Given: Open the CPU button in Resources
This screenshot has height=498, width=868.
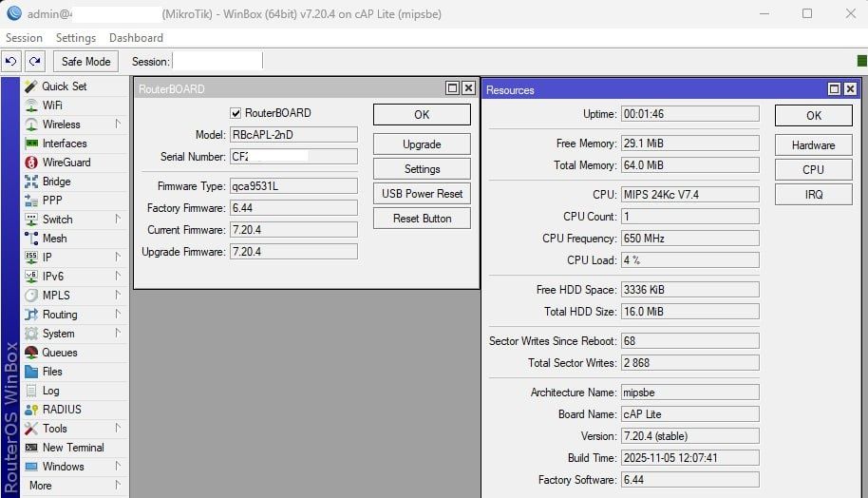Looking at the screenshot, I should (x=813, y=169).
